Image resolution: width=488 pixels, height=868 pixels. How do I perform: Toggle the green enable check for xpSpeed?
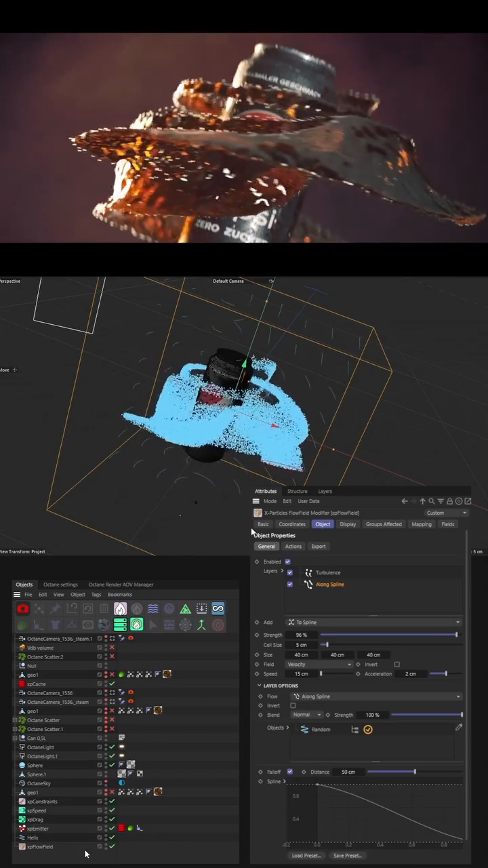(x=112, y=810)
